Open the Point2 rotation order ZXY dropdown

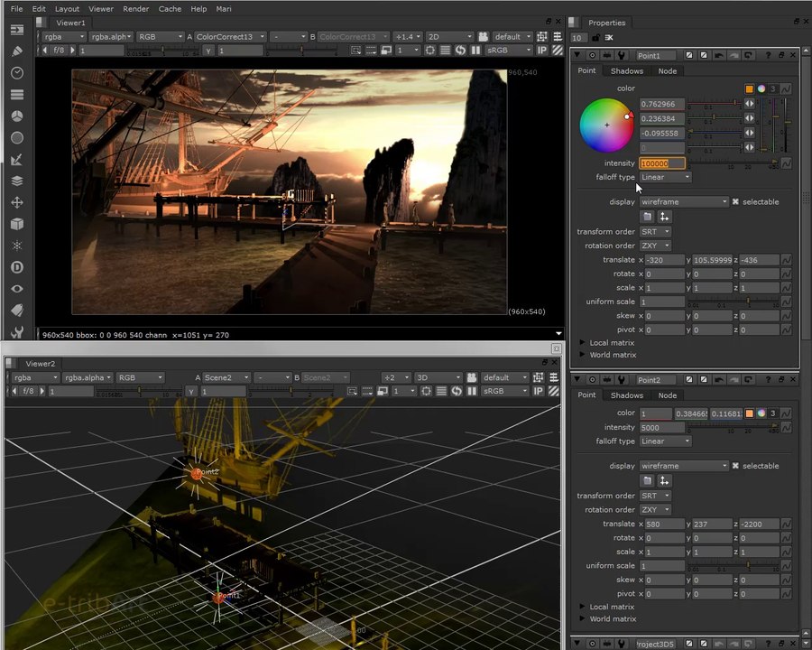pos(655,509)
